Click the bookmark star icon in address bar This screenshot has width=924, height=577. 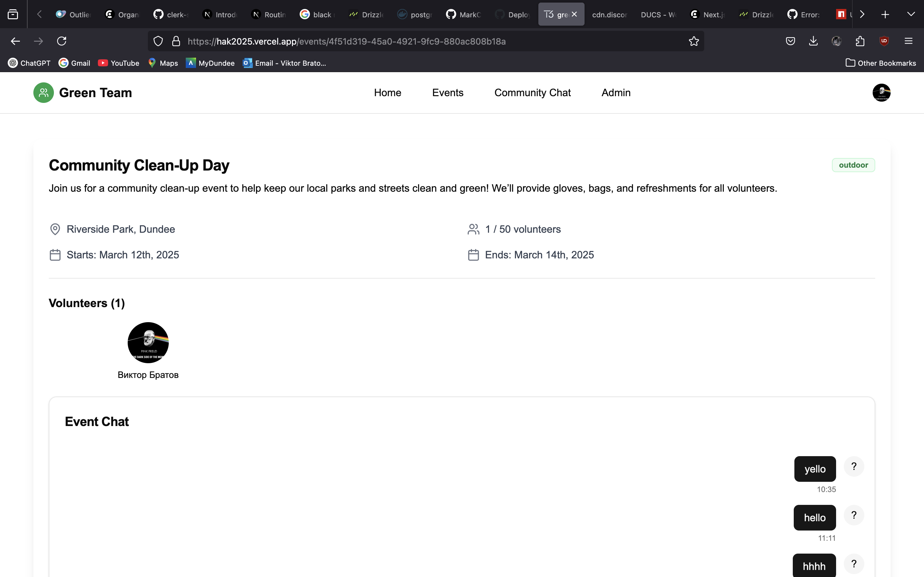click(x=693, y=41)
